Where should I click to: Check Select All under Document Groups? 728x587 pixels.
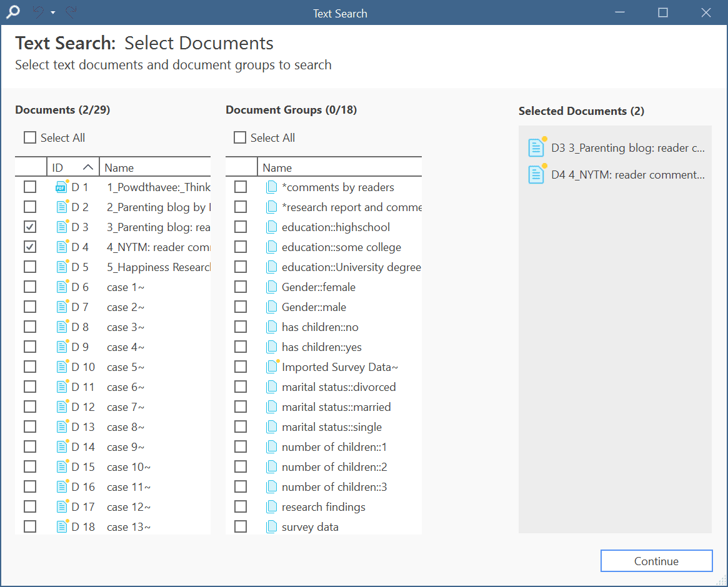(240, 137)
